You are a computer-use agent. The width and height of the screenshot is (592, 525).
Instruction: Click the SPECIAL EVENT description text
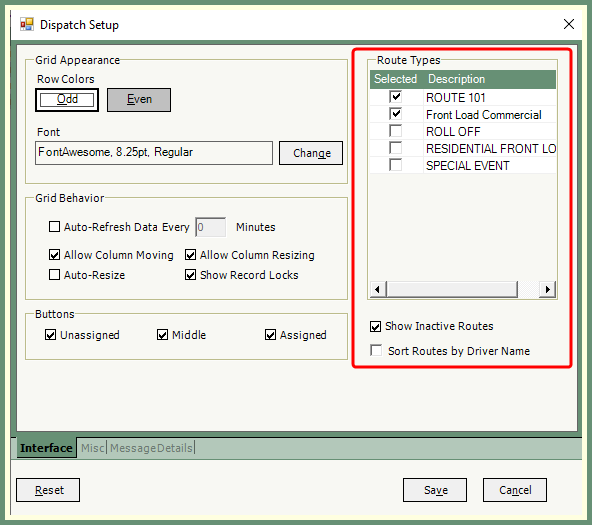pyautogui.click(x=467, y=166)
